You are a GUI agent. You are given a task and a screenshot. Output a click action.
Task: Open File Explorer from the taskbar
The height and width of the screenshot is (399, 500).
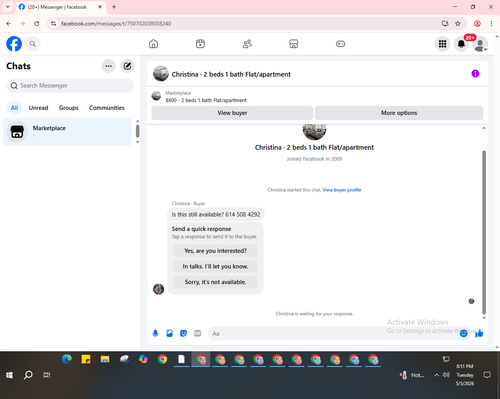click(105, 359)
